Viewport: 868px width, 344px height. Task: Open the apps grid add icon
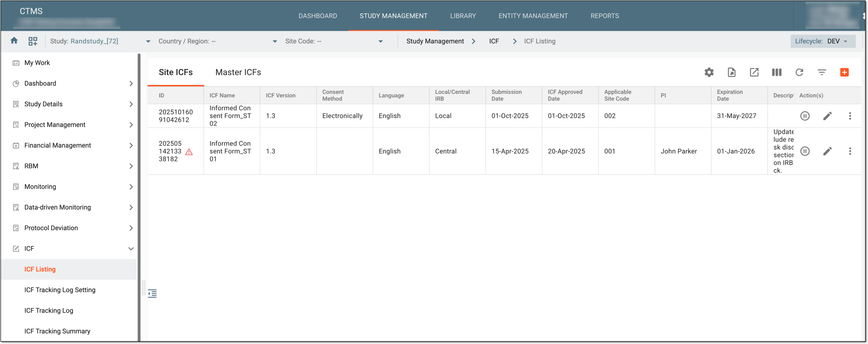33,41
